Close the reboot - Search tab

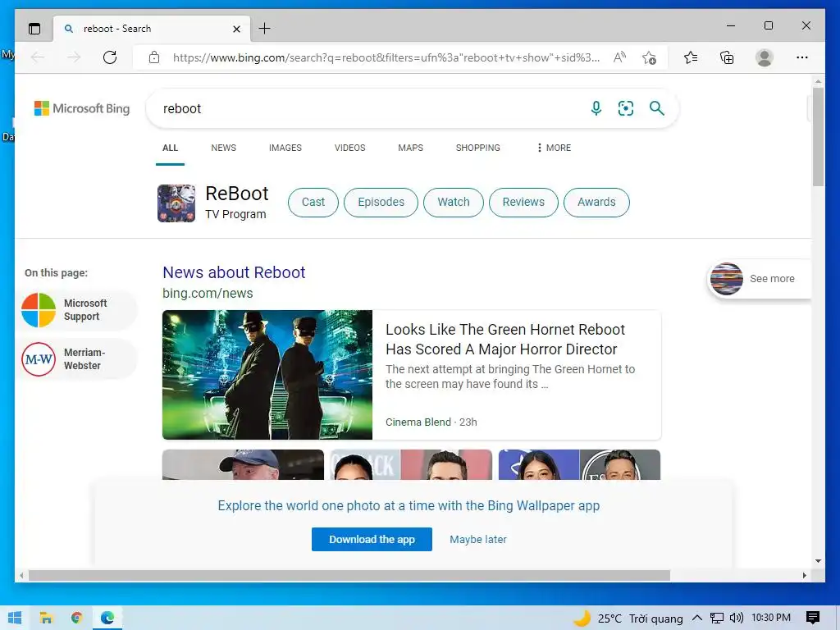(236, 29)
